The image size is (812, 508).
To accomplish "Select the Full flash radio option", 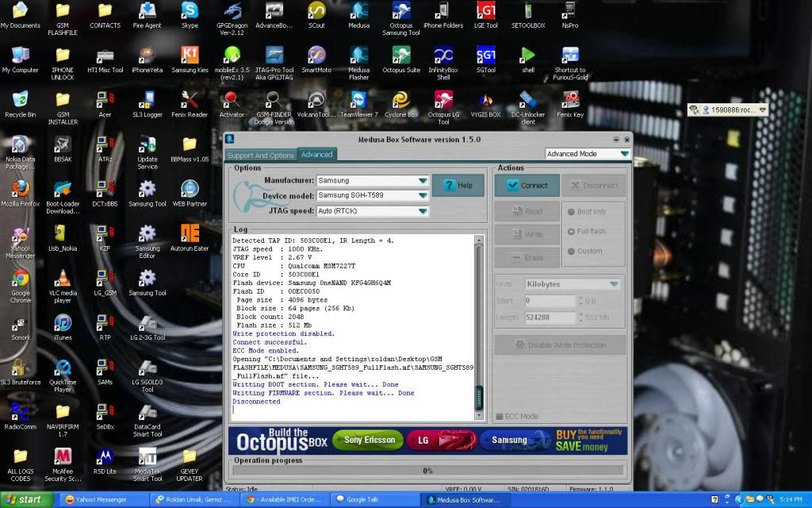I will pyautogui.click(x=586, y=231).
